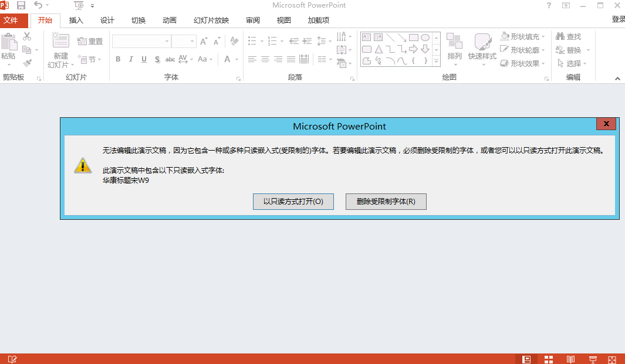The width and height of the screenshot is (625, 364).
Task: Switch to reading view in status bar
Action: pos(570,359)
